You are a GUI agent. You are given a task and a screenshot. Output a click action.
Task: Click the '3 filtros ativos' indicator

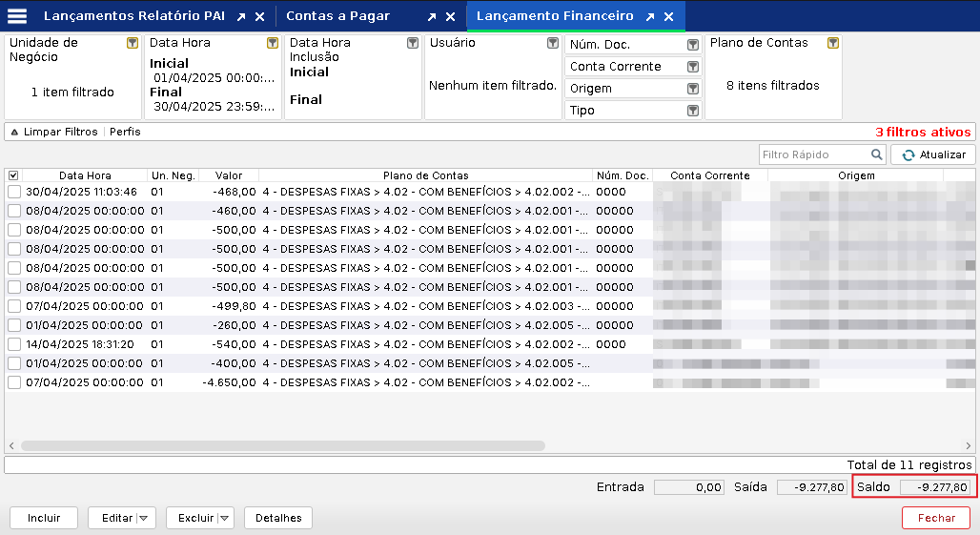point(923,132)
